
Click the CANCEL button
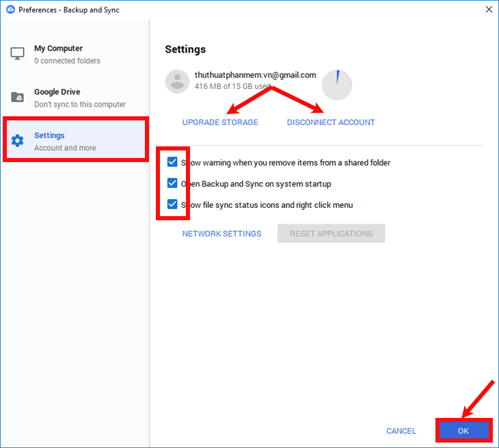[401, 431]
